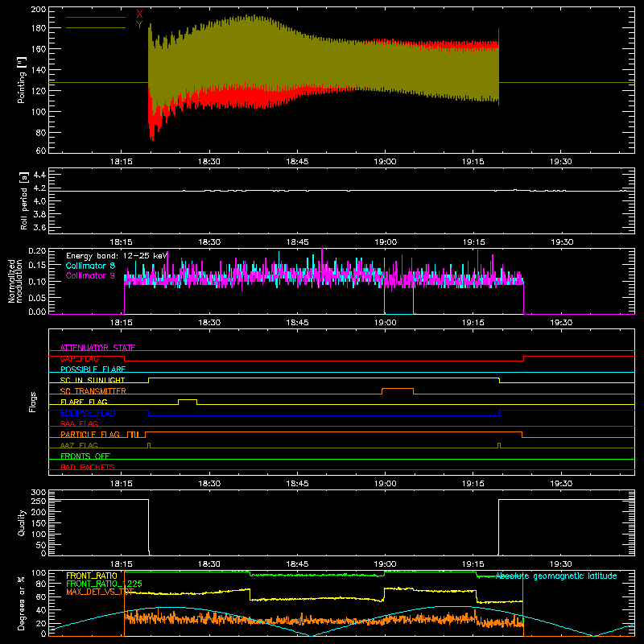Select the GAP_FLAG label

click(79, 358)
